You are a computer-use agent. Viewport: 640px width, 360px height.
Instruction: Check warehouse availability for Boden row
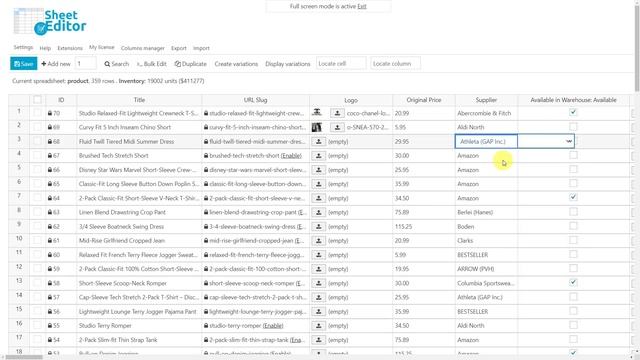pyautogui.click(x=573, y=226)
